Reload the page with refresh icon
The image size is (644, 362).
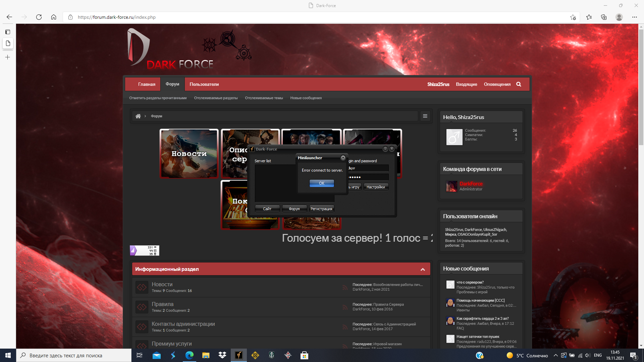click(39, 17)
